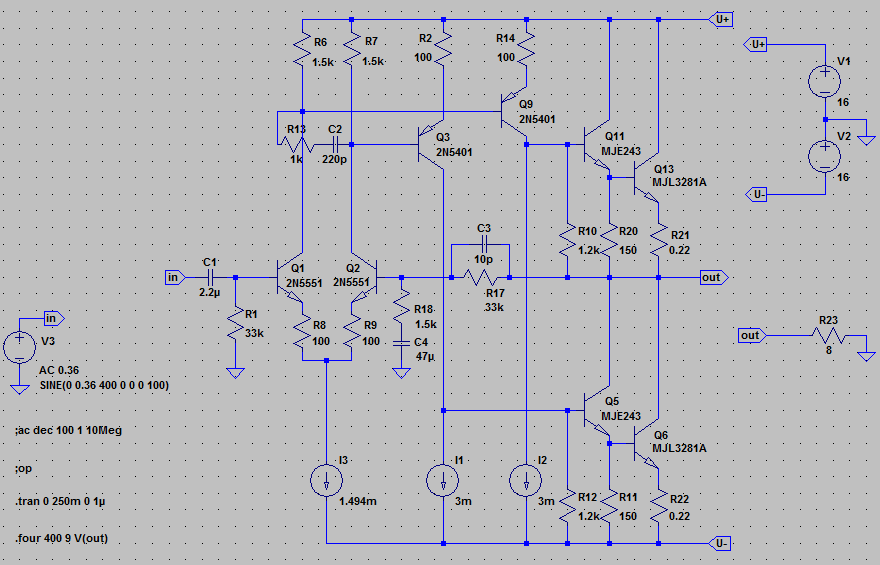Click the Q6 MJL3281A transistor

point(645,443)
